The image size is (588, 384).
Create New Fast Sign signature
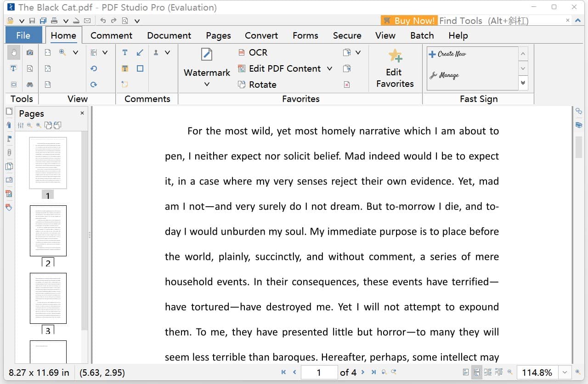(x=447, y=54)
